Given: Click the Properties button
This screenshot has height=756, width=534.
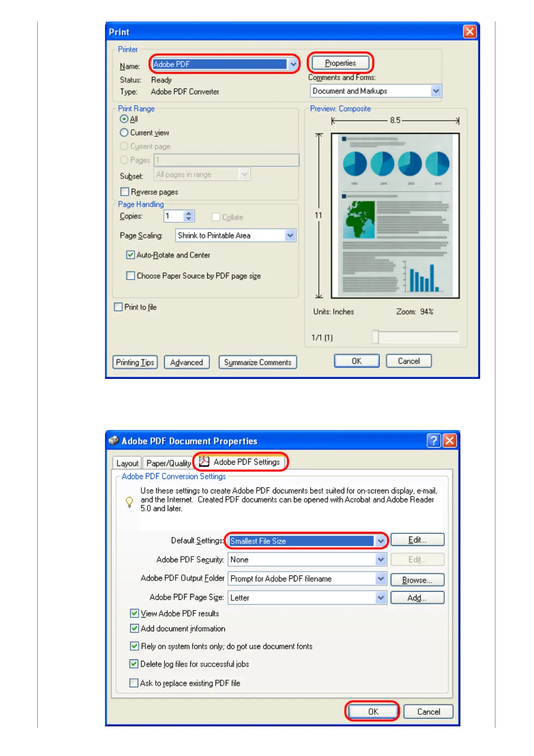Looking at the screenshot, I should click(341, 63).
